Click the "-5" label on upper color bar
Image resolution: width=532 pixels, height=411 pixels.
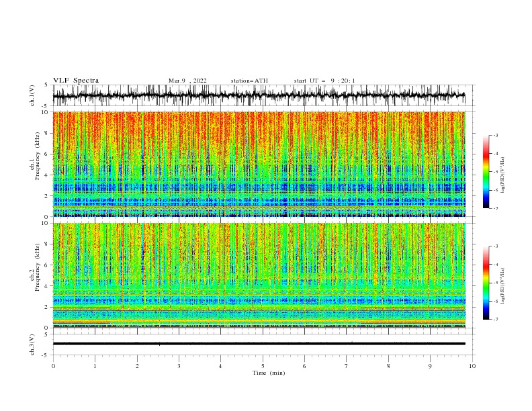coord(496,172)
